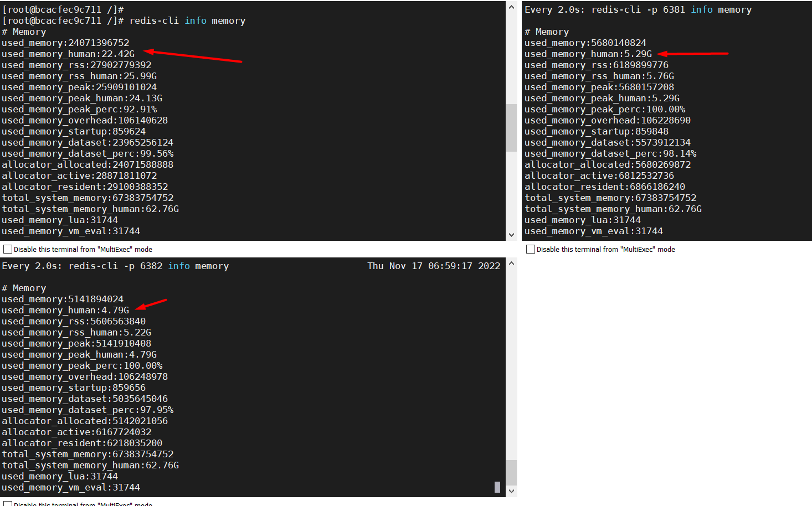Image resolution: width=812 pixels, height=506 pixels.
Task: Click the scroll-down arrow on the bottom terminal
Action: coord(511,491)
